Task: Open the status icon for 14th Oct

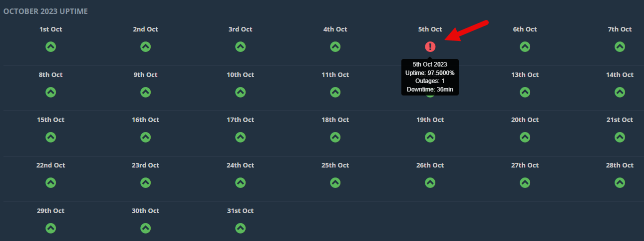Action: [x=620, y=92]
